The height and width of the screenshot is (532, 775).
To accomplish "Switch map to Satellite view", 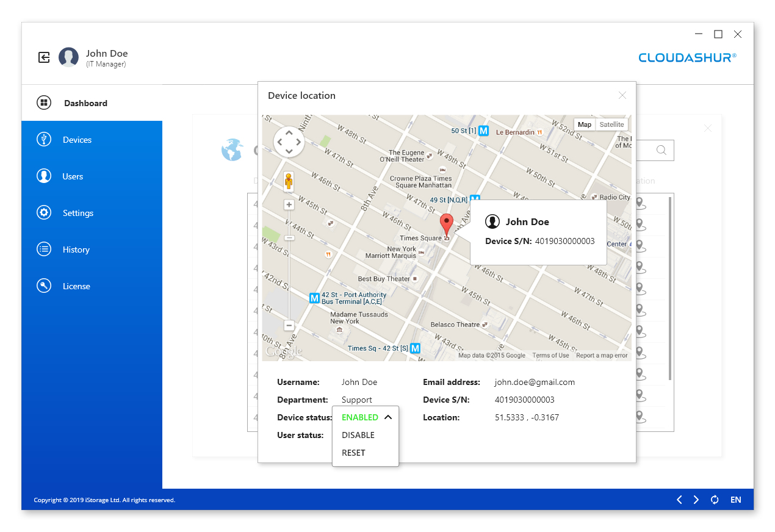I will (x=611, y=124).
